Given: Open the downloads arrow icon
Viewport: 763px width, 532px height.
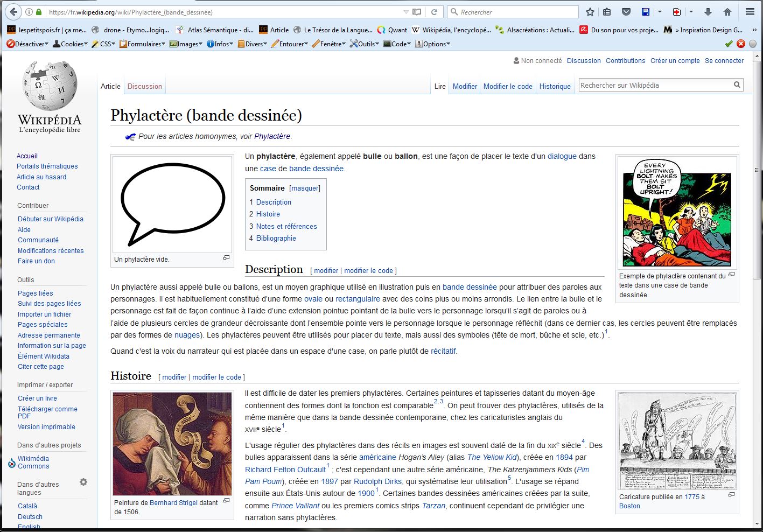Looking at the screenshot, I should (x=708, y=12).
